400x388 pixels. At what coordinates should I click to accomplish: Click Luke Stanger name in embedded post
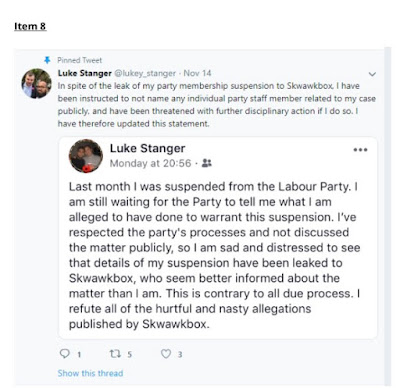[147, 148]
